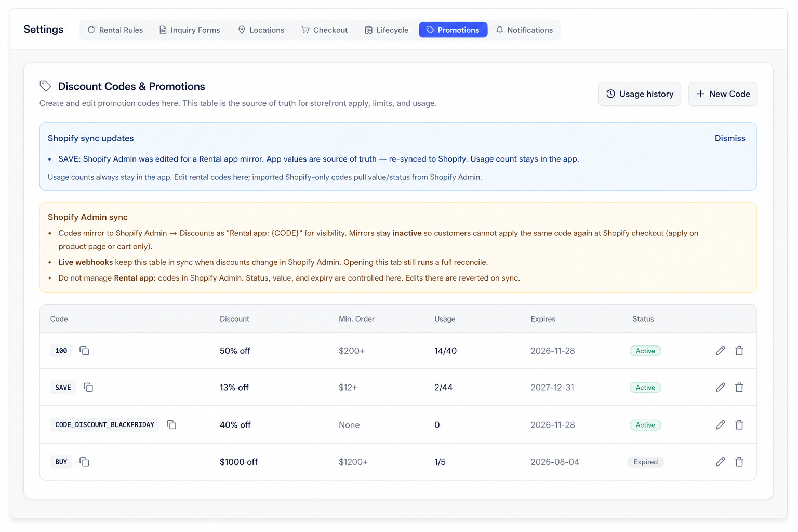Click the $1000 off discount value
The image size is (798, 532).
coord(238,462)
